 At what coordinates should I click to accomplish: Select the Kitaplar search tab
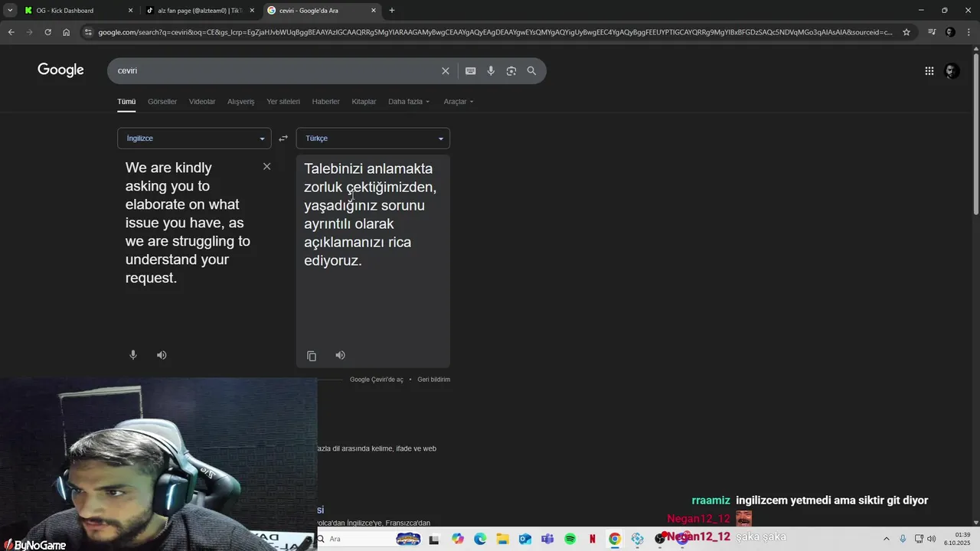coord(364,102)
